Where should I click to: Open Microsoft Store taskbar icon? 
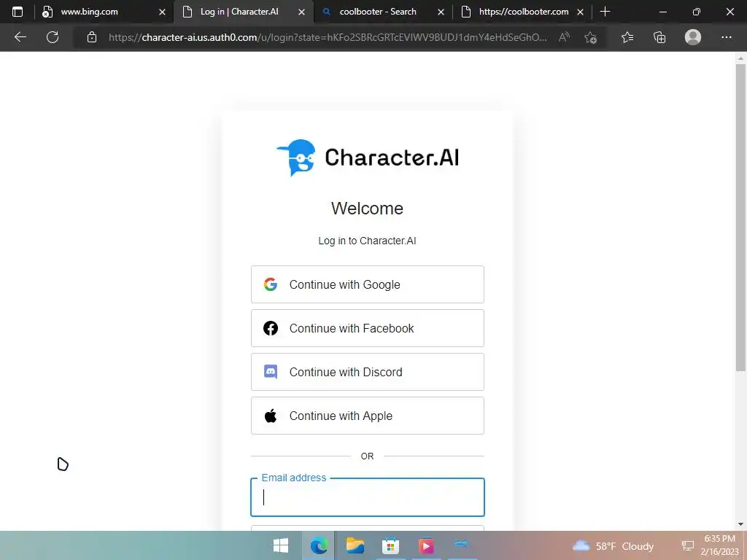(x=391, y=545)
